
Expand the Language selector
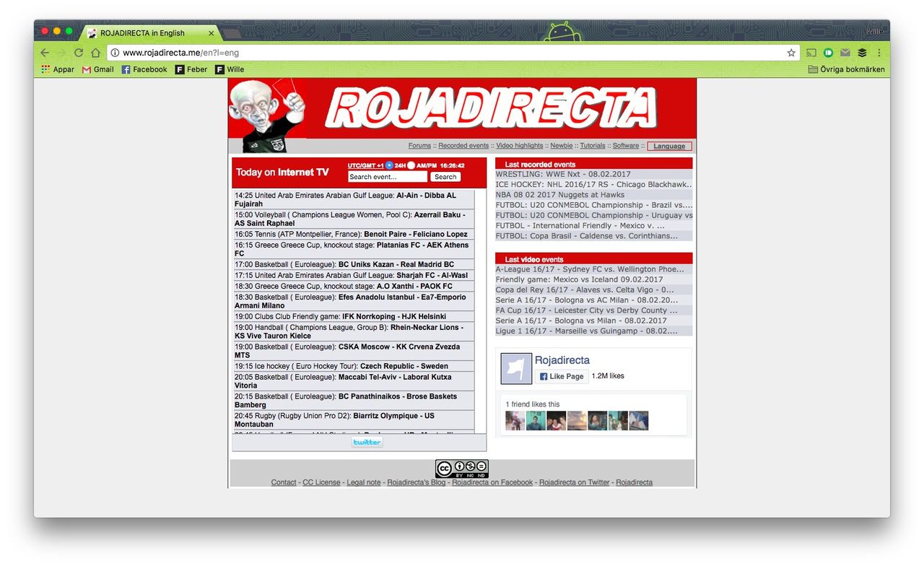(x=669, y=146)
